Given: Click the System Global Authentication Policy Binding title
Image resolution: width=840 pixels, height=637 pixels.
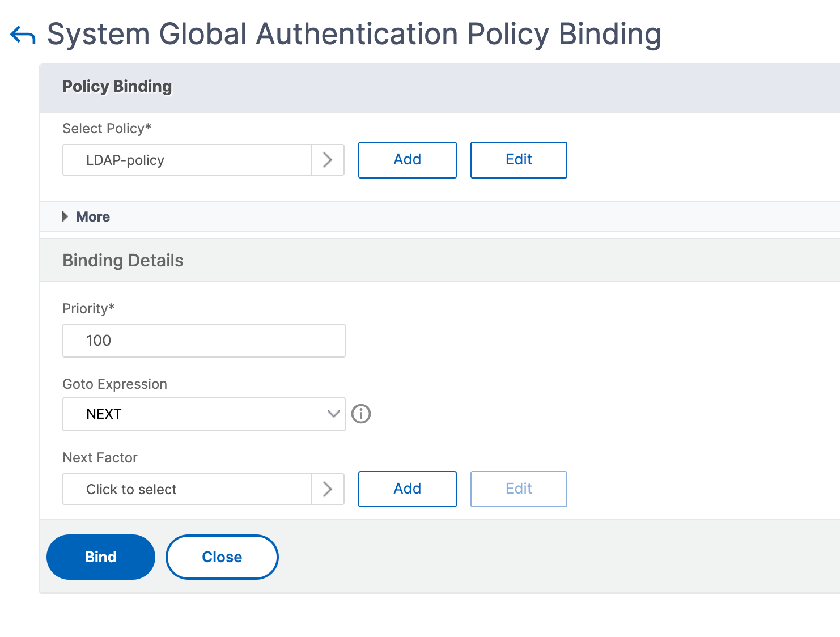Looking at the screenshot, I should (354, 34).
